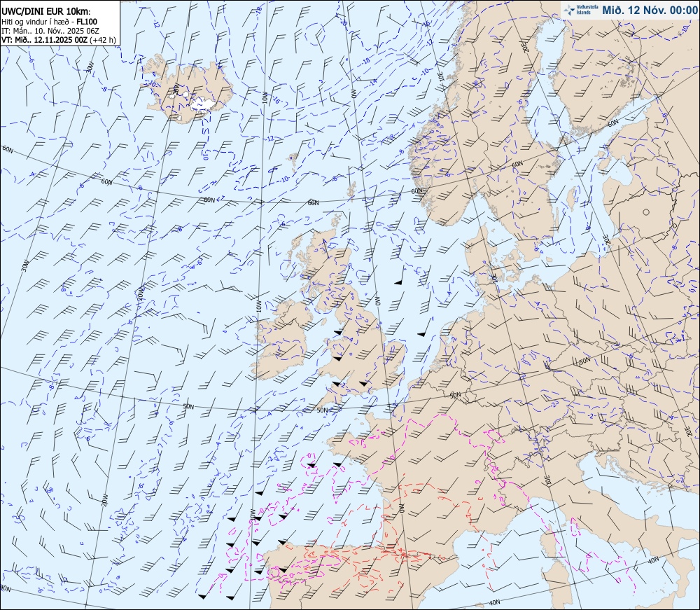The image size is (700, 610).
Task: Click the 'Mið. 12 Nóv. 00:00' time label
Action: (x=650, y=11)
